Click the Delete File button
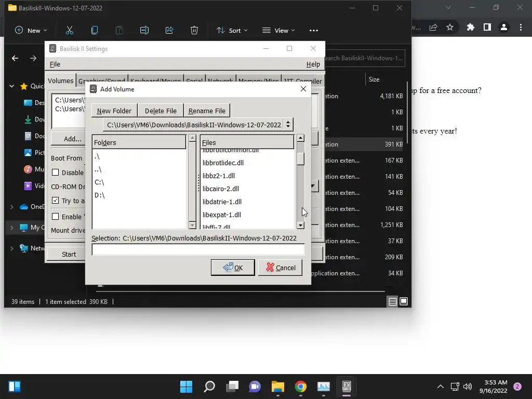 click(x=161, y=111)
